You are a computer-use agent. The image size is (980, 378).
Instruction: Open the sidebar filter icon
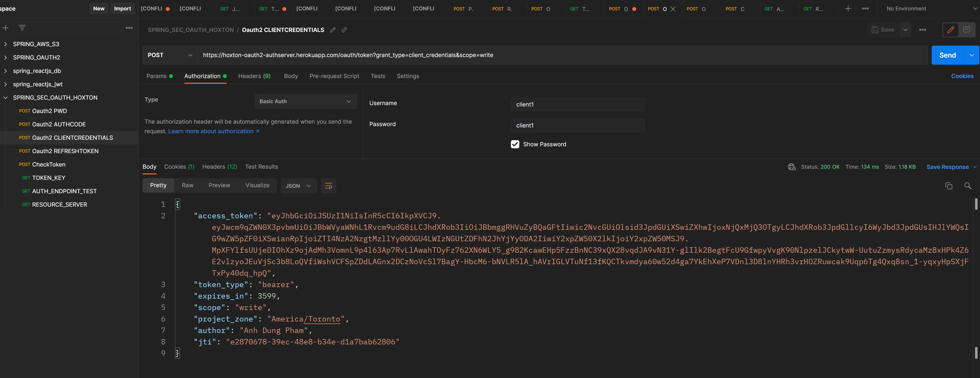coord(22,27)
